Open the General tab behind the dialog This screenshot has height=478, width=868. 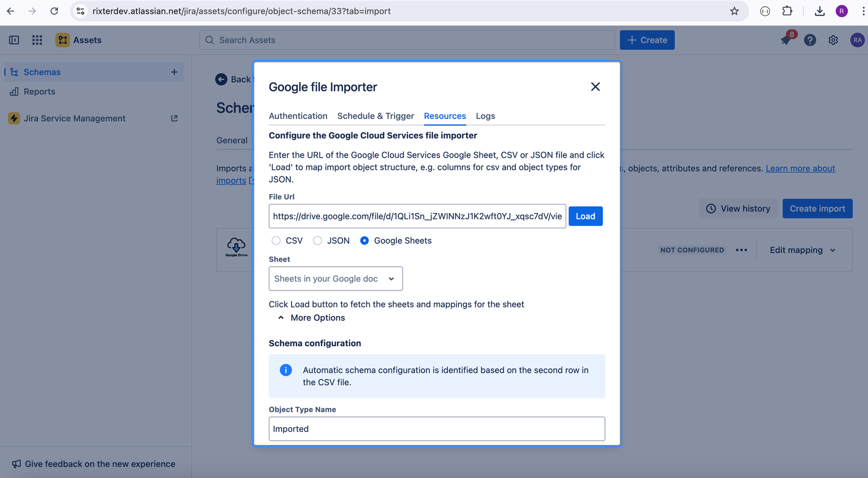pyautogui.click(x=232, y=140)
